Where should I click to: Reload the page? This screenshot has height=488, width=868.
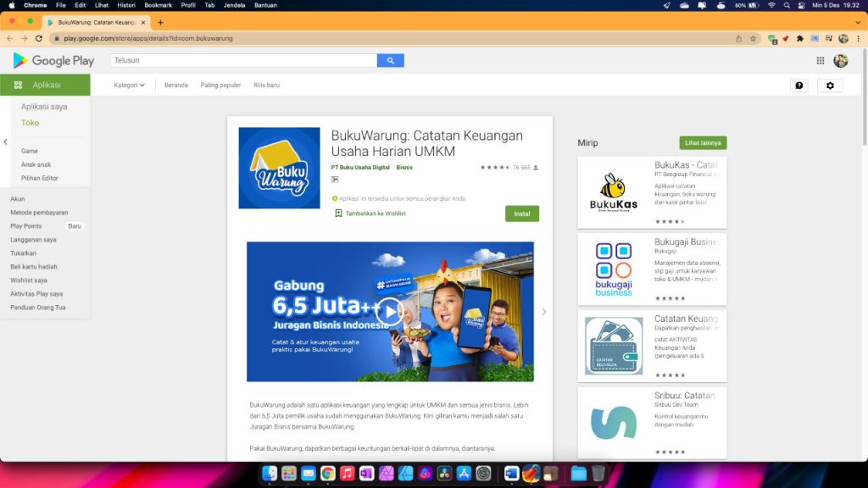tap(39, 38)
